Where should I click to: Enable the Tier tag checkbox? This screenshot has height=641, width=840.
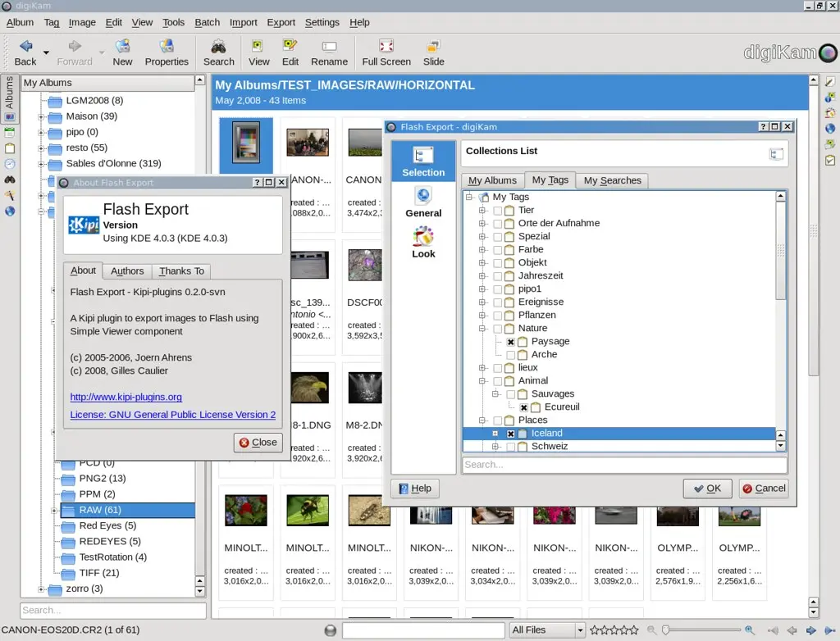pyautogui.click(x=498, y=211)
